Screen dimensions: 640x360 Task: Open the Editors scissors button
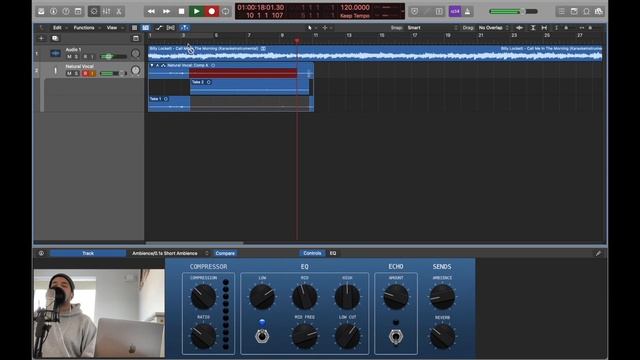[119, 11]
